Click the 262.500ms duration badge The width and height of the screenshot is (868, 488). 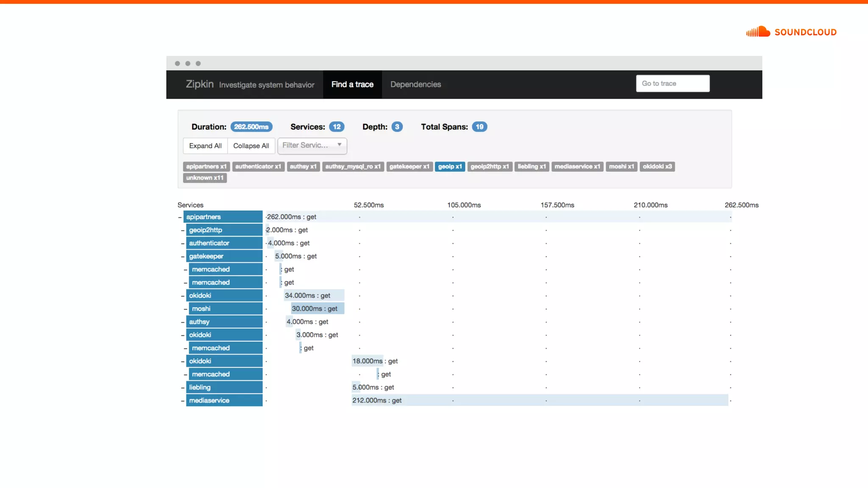(x=251, y=127)
